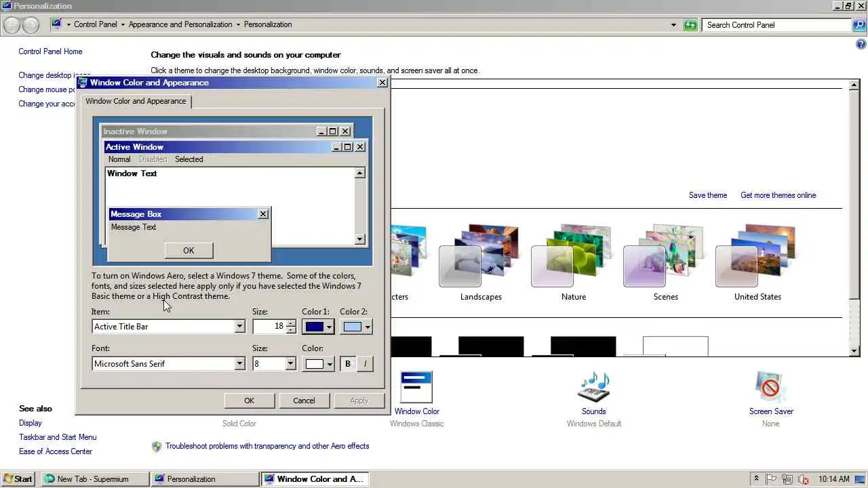Click the Back navigation arrow

pos(12,25)
